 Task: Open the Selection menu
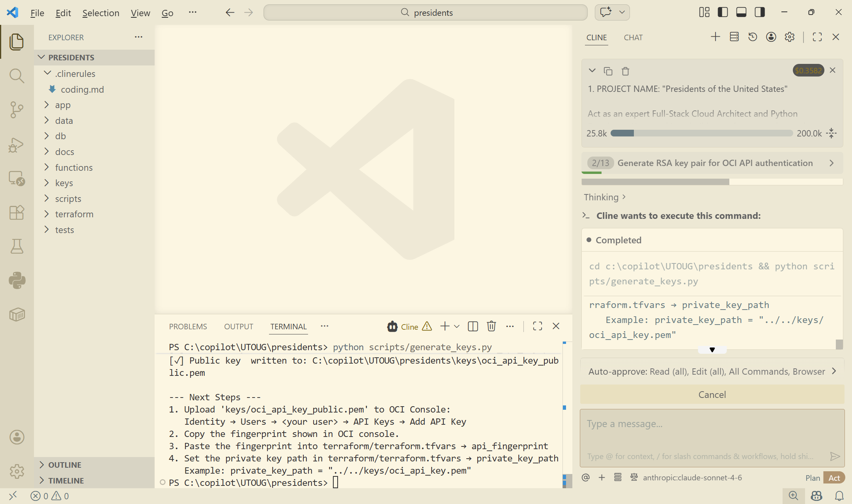click(101, 13)
